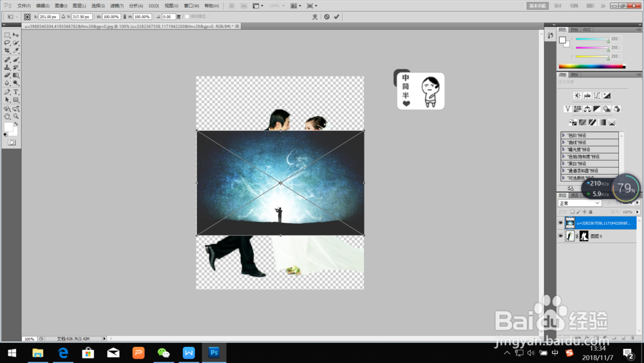
Task: Toggle lock all for the layer
Action: click(591, 212)
